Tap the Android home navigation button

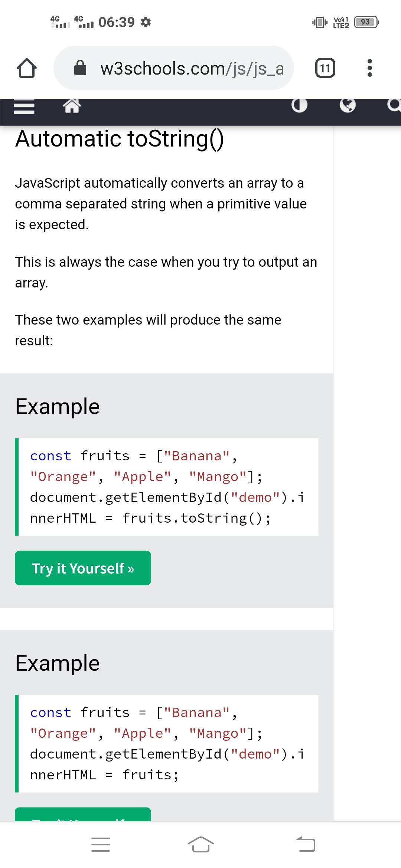(x=200, y=845)
